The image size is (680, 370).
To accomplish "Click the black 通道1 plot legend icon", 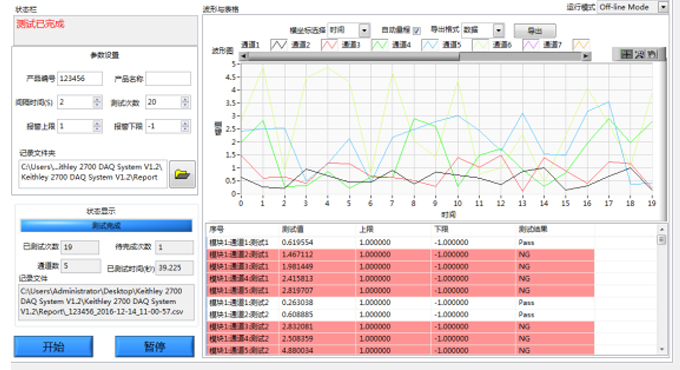I will click(x=278, y=45).
